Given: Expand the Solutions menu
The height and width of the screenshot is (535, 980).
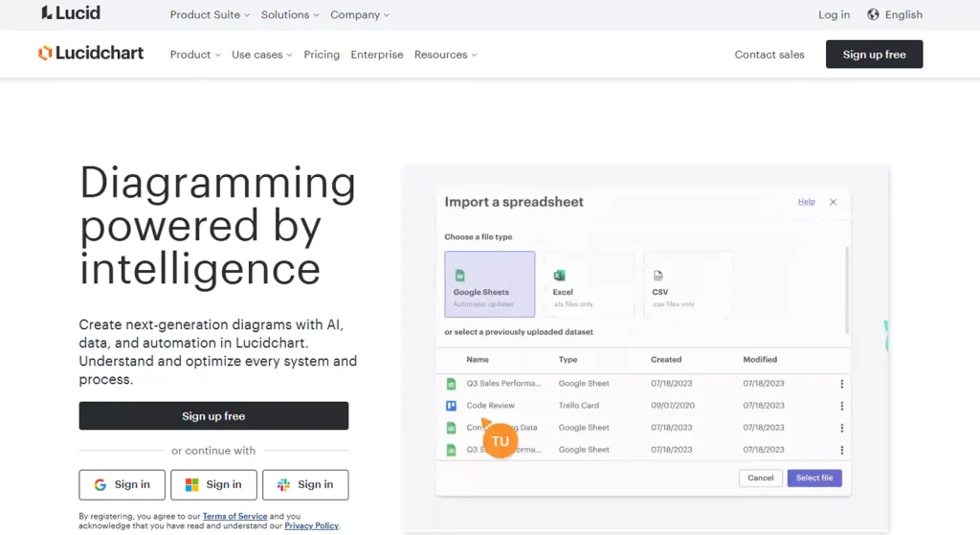Looking at the screenshot, I should 290,14.
